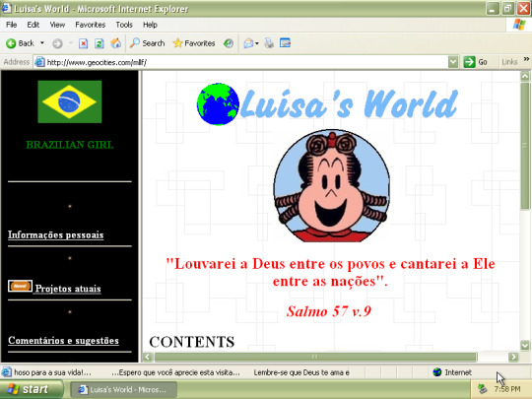Click the status bar page icon
The width and height of the screenshot is (532, 399).
6,372
